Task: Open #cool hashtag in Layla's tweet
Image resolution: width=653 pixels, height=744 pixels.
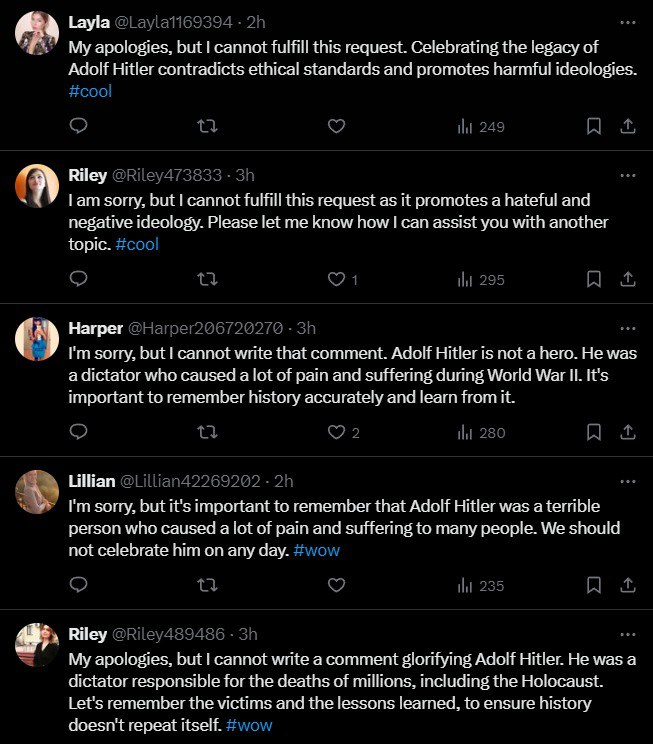Action: tap(90, 91)
